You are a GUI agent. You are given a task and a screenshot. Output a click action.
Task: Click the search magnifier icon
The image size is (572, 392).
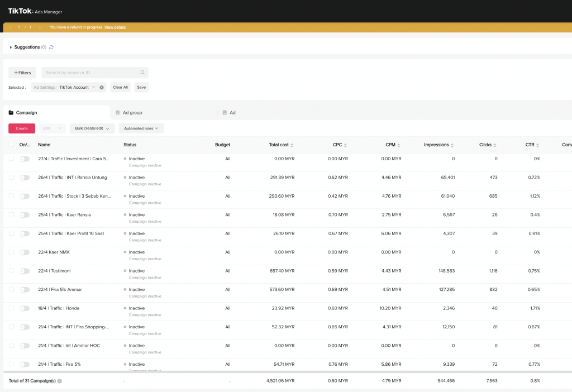142,73
